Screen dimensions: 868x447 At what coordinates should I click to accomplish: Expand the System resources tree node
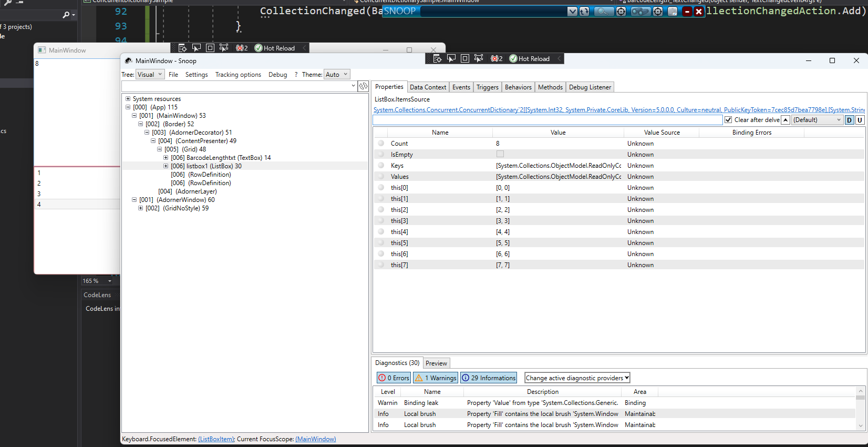coord(128,98)
